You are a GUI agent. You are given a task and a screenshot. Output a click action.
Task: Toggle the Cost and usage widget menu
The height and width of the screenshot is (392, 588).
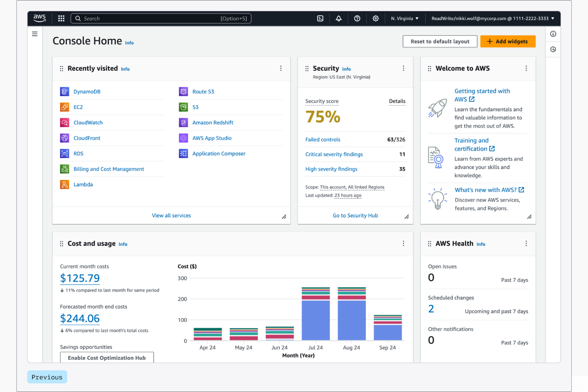click(404, 243)
